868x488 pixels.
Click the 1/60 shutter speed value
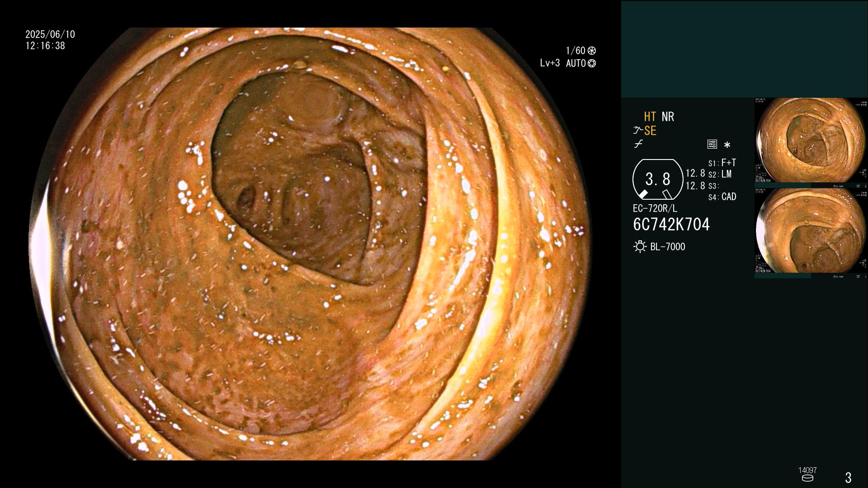pos(576,51)
